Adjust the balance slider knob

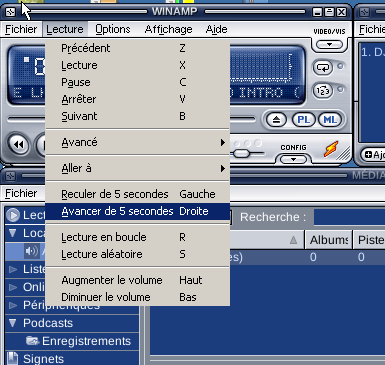click(x=241, y=154)
